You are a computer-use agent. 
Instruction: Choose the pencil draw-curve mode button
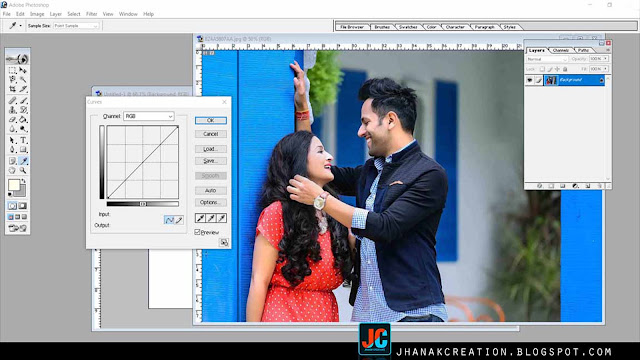(179, 220)
